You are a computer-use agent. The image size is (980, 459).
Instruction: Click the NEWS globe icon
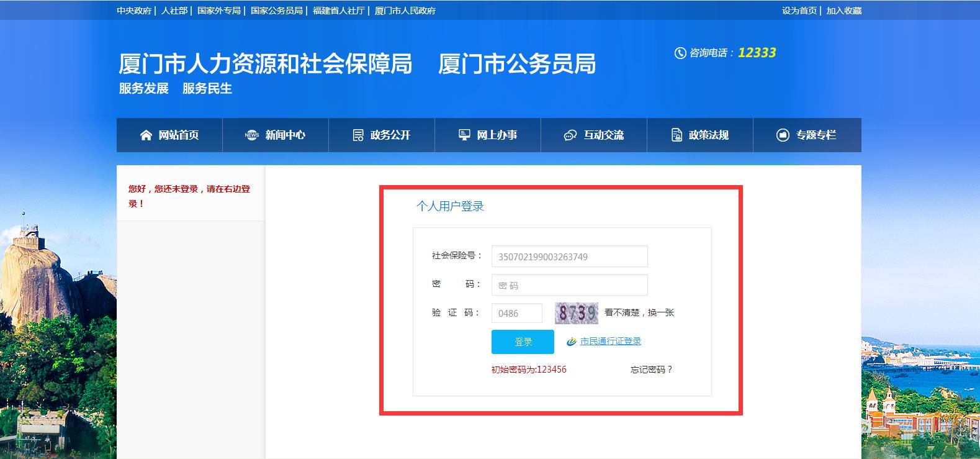tap(251, 135)
